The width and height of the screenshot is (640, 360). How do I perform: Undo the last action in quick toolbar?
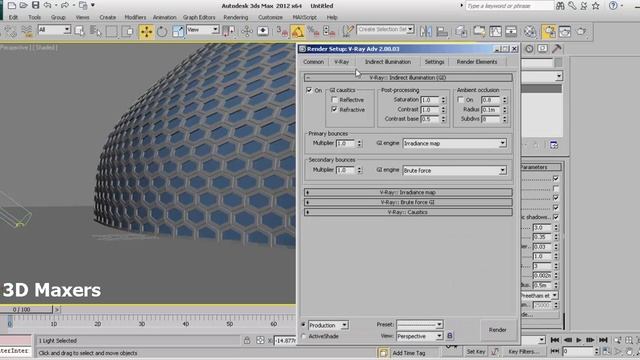click(47, 6)
